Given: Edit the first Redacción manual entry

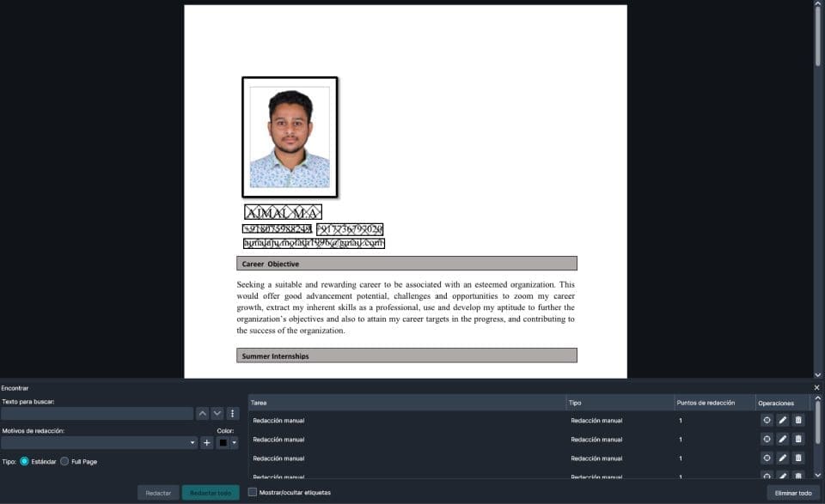Looking at the screenshot, I should [x=781, y=420].
